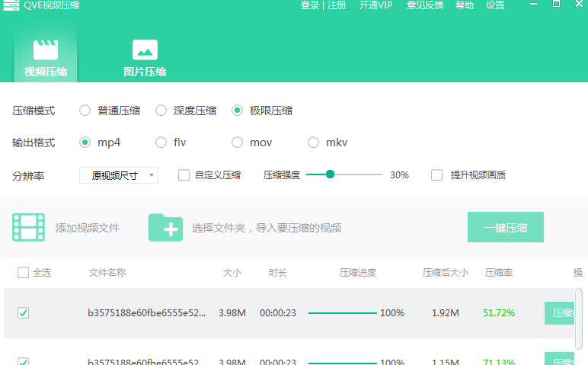588x365 pixels.
Task: Click the 大小 column header
Action: pos(232,272)
